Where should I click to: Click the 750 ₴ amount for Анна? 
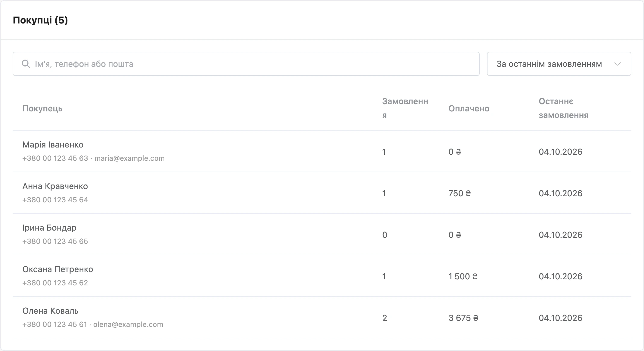pyautogui.click(x=460, y=193)
